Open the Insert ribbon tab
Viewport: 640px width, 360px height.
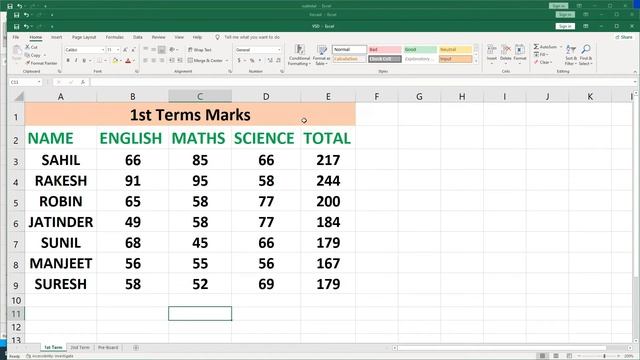[57, 37]
